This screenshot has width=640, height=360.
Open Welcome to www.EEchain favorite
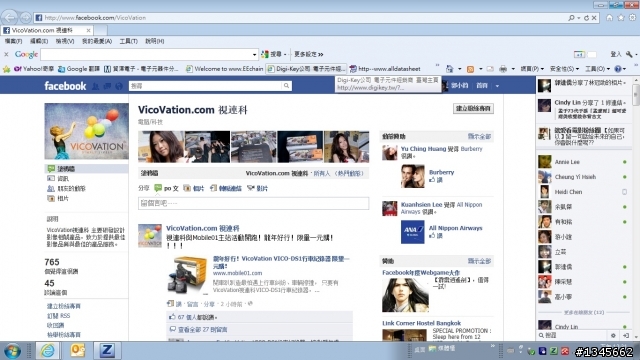tap(224, 69)
